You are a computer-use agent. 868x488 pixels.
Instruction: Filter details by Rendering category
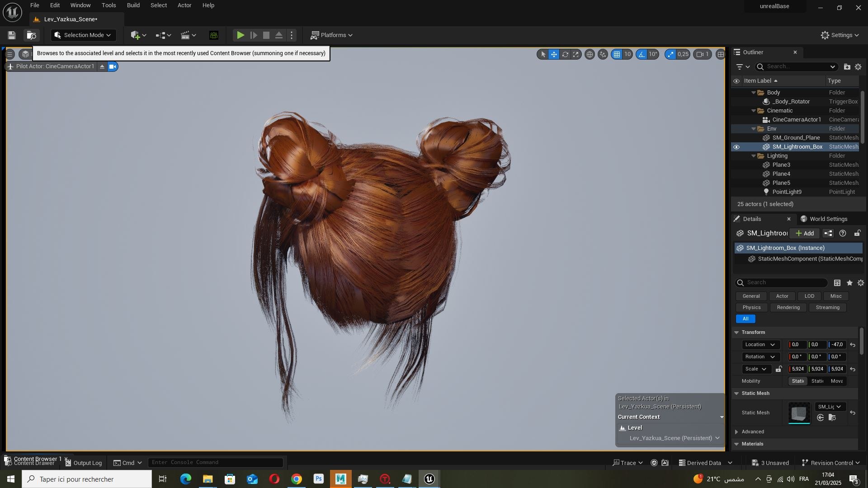(x=788, y=308)
